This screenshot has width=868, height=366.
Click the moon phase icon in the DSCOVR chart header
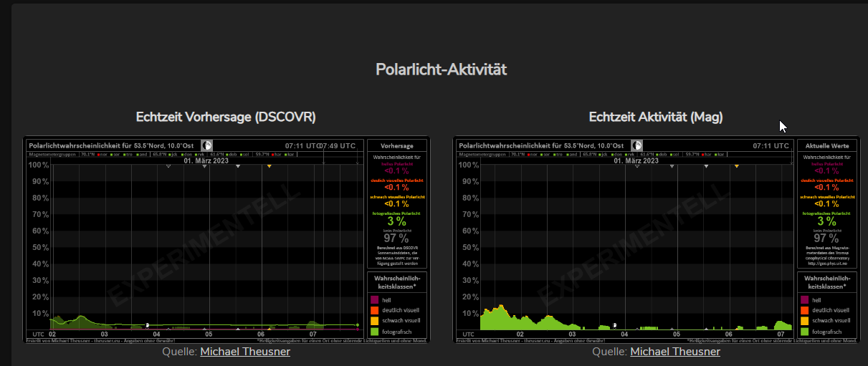206,145
